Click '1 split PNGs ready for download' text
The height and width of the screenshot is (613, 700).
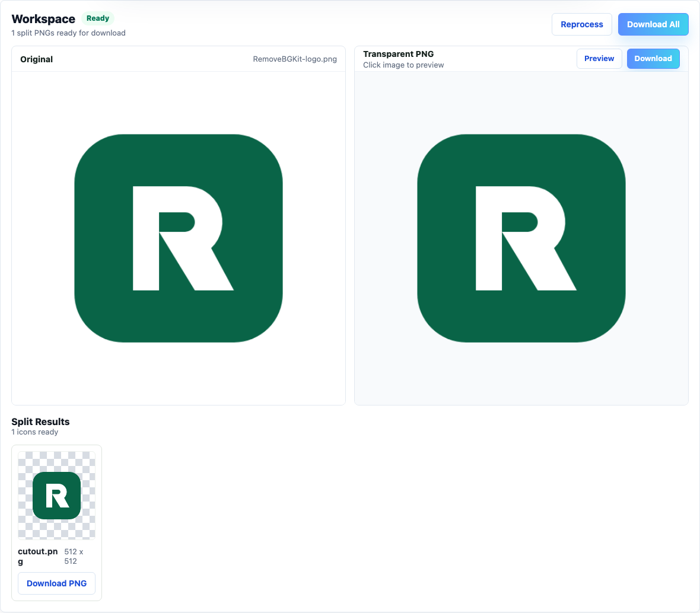pyautogui.click(x=68, y=33)
